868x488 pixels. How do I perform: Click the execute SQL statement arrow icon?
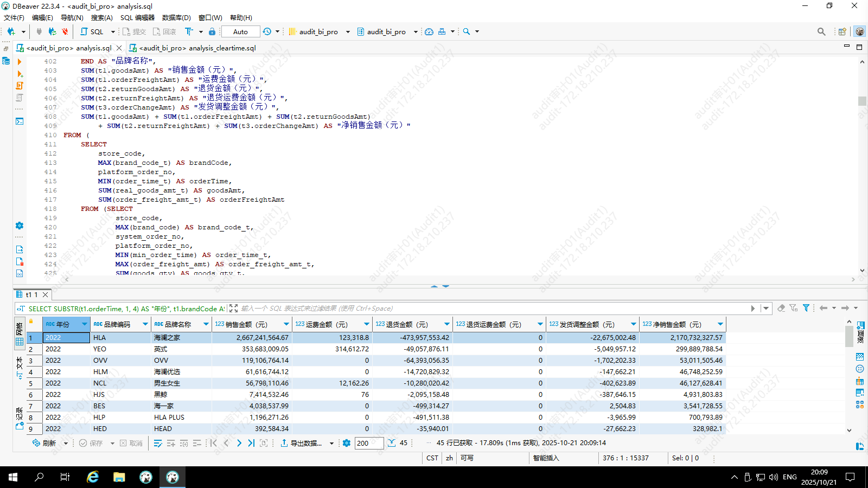tap(20, 62)
